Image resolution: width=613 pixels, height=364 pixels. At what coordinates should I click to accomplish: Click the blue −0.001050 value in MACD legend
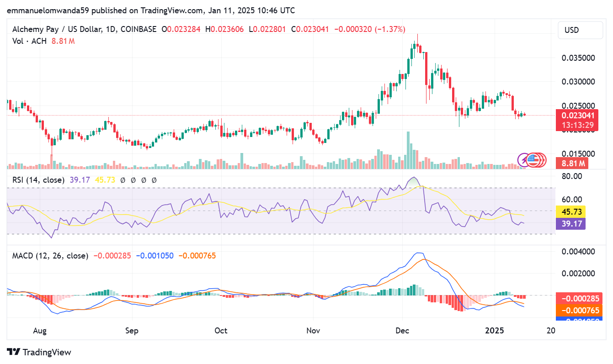155,256
